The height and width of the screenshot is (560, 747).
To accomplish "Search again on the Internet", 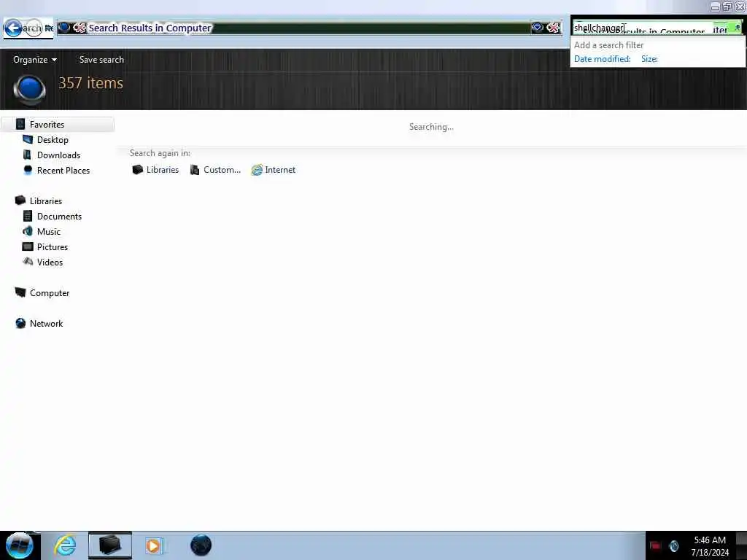I will (274, 170).
